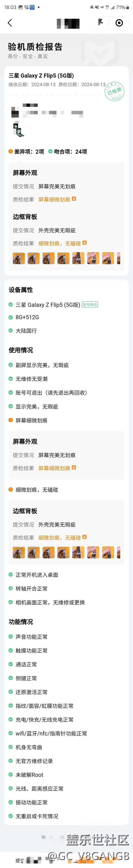Expand 细微划痕,无磕碰 arrow in top summary card

(85, 243)
